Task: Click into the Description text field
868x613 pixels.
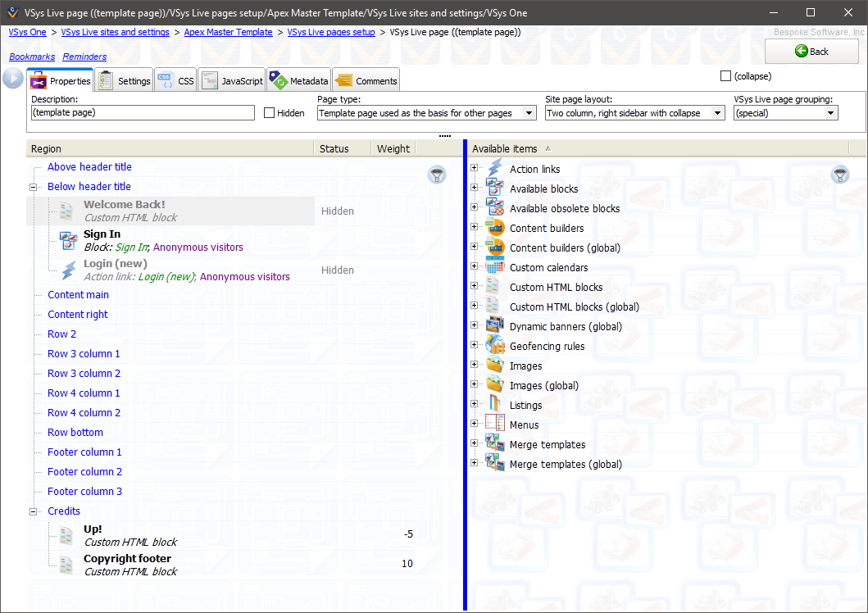Action: pyautogui.click(x=143, y=113)
